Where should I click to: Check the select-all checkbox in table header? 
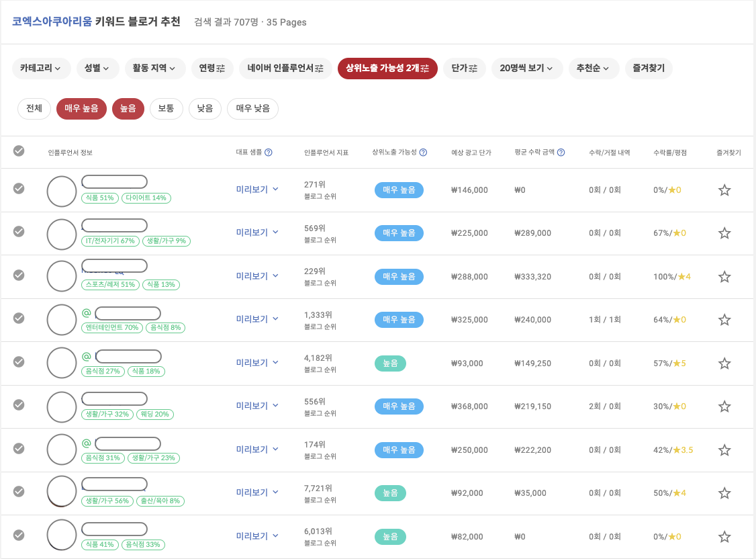click(19, 151)
